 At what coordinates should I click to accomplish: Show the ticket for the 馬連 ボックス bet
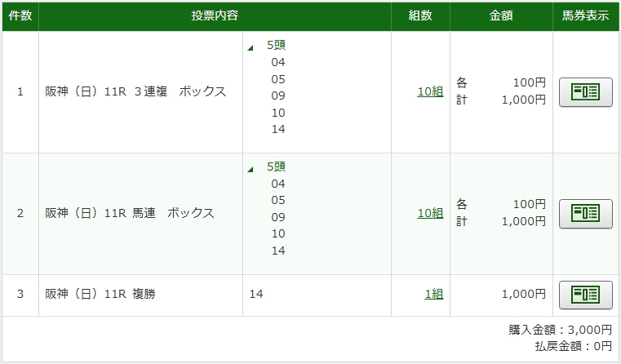(x=585, y=214)
